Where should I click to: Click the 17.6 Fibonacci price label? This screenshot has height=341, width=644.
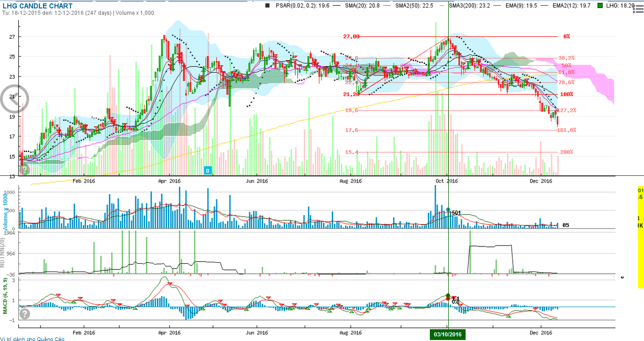pos(352,130)
